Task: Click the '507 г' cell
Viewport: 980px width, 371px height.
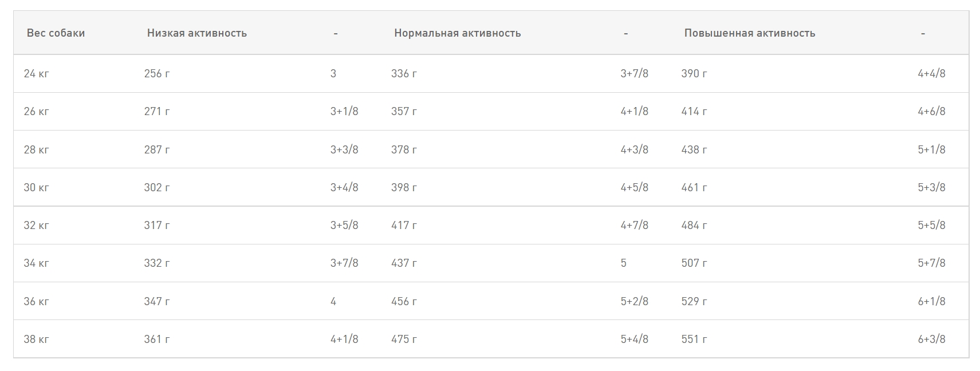Action: pyautogui.click(x=694, y=263)
